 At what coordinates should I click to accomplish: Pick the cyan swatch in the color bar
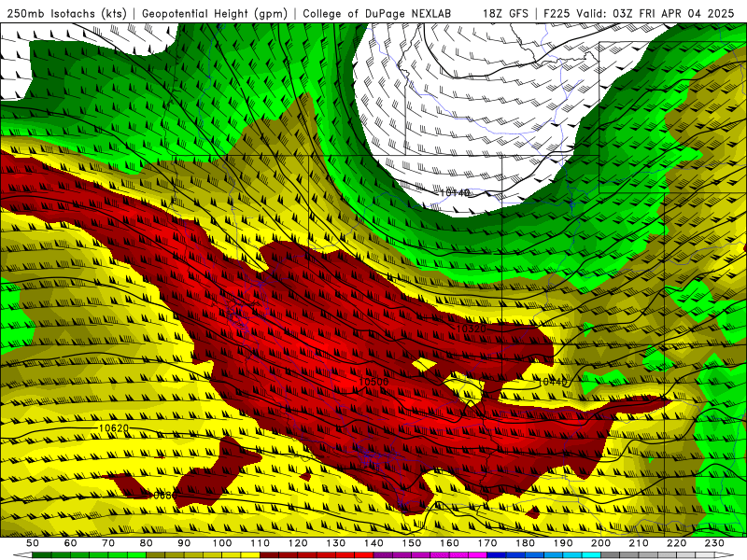pyautogui.click(x=591, y=555)
